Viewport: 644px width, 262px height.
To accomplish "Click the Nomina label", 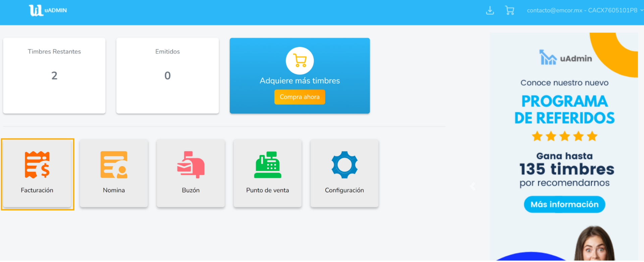I will pyautogui.click(x=114, y=190).
